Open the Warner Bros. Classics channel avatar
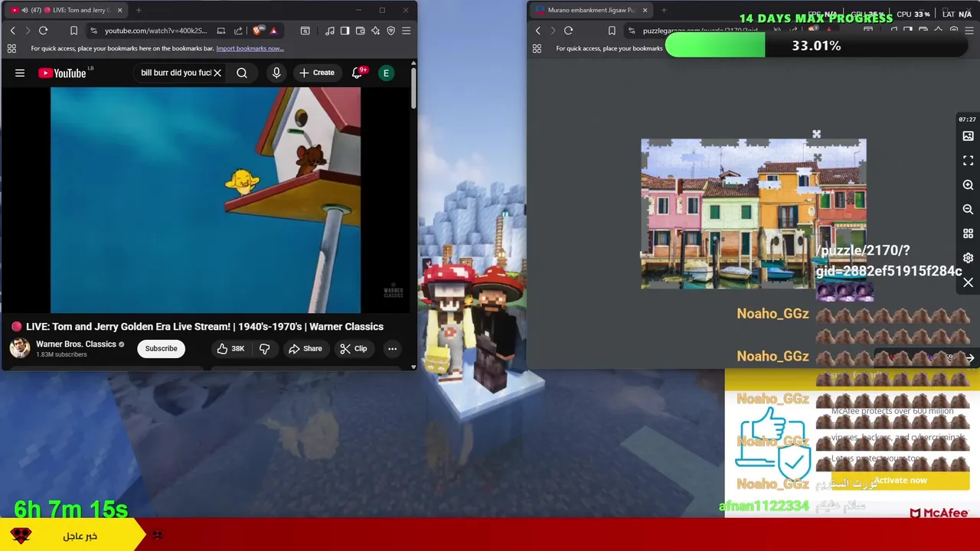The height and width of the screenshot is (551, 980). click(x=20, y=348)
